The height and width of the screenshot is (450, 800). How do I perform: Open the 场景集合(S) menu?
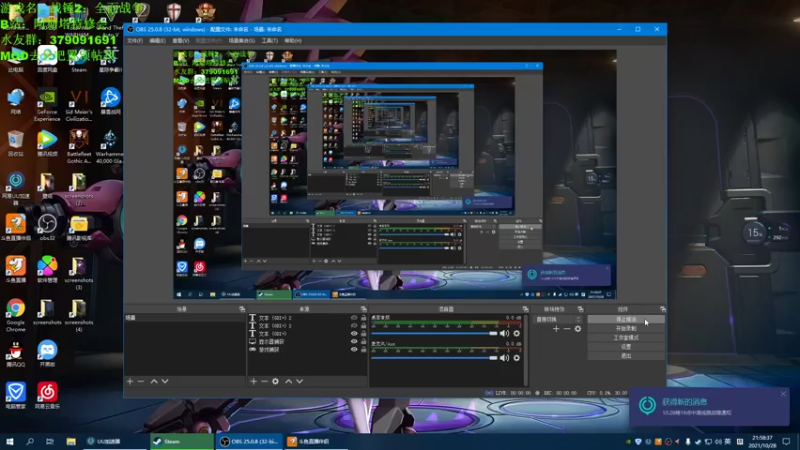coord(241,41)
